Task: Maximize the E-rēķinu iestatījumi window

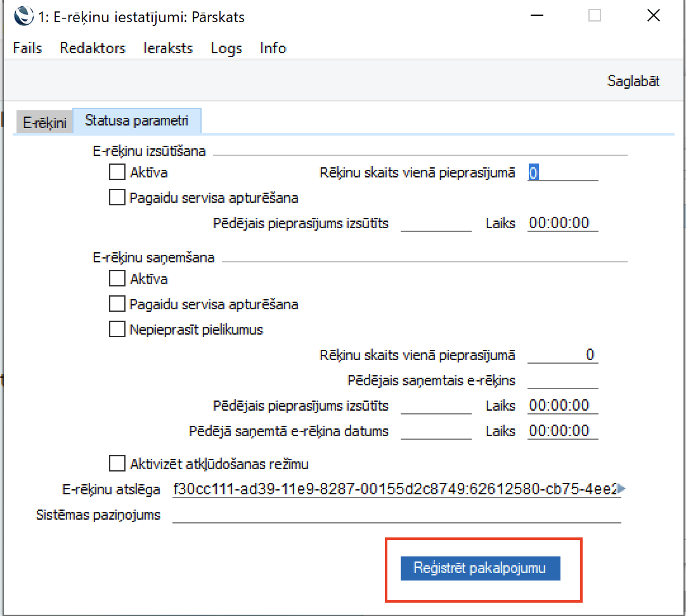Action: 594,16
